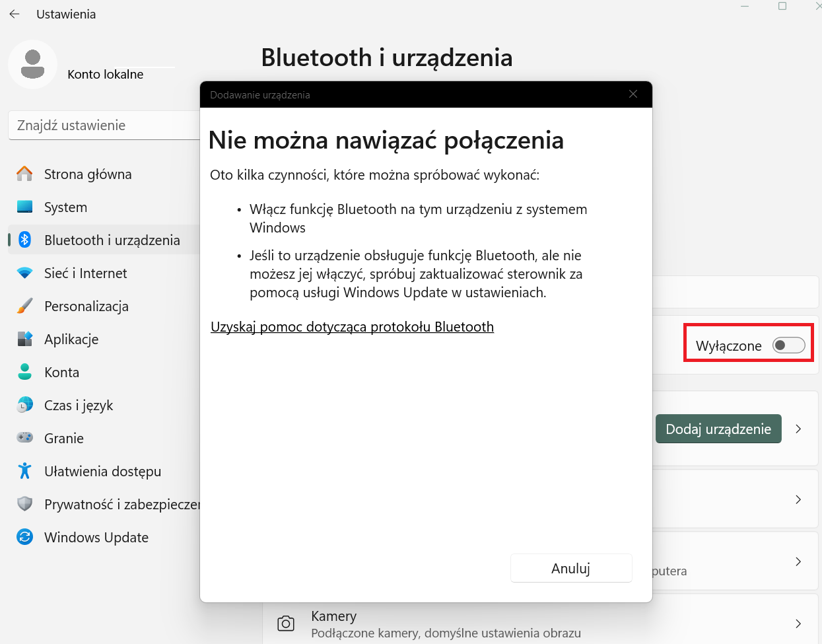Click Dodaj urządzenie button
The width and height of the screenshot is (822, 644).
(x=718, y=429)
